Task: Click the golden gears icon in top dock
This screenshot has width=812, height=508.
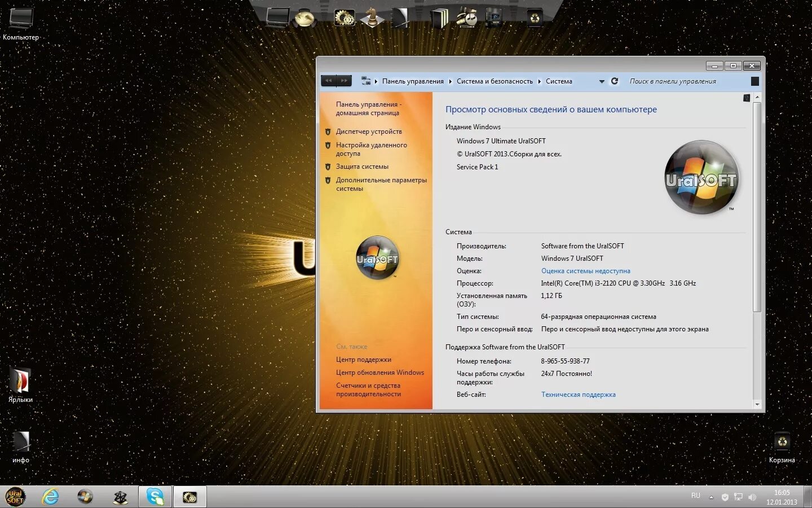Action: tap(345, 18)
